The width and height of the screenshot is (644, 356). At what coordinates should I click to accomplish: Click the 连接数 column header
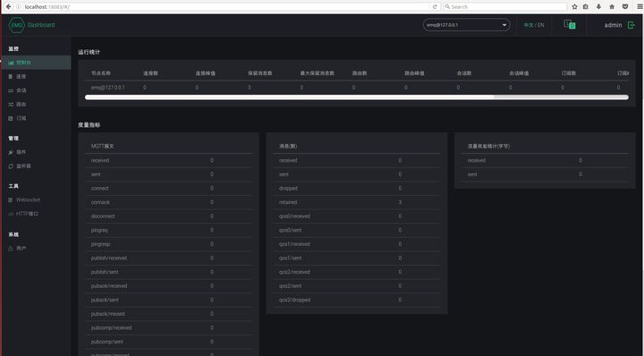[150, 73]
